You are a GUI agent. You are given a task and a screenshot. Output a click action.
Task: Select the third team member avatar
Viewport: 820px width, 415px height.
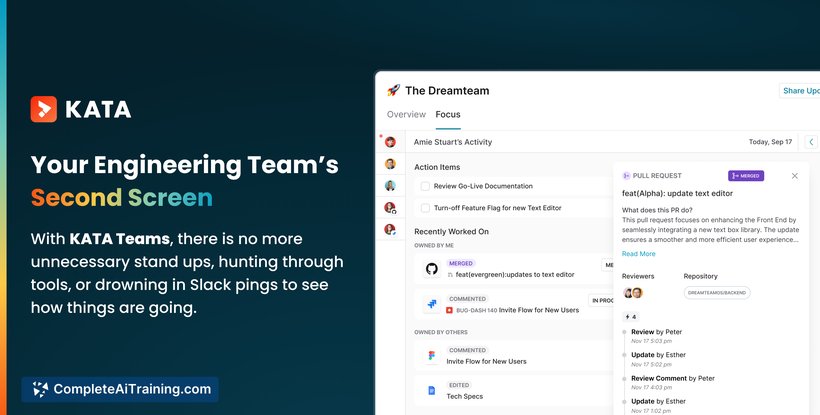click(390, 186)
